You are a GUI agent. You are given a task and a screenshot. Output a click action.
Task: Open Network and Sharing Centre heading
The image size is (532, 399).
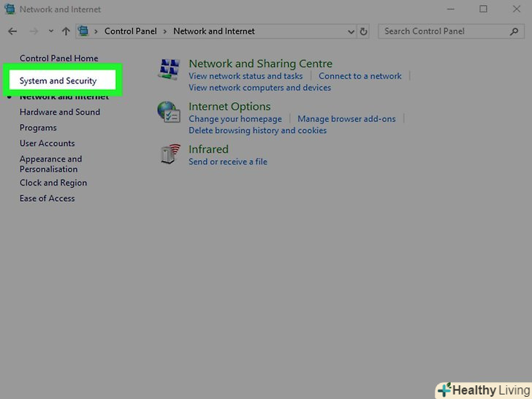pyautogui.click(x=261, y=64)
